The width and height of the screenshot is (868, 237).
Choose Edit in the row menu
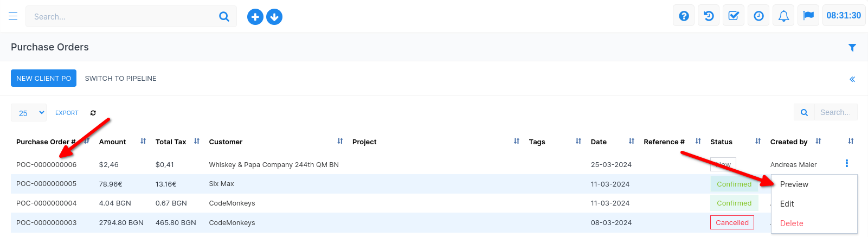[x=787, y=204]
